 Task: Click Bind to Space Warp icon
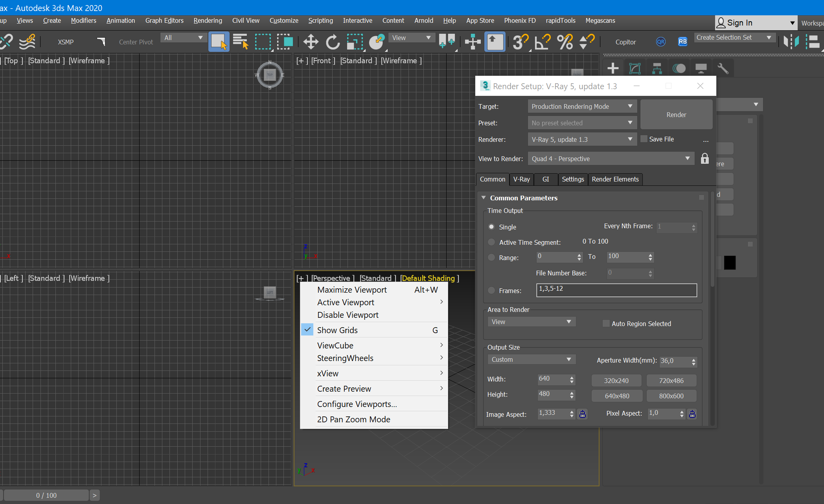point(27,42)
